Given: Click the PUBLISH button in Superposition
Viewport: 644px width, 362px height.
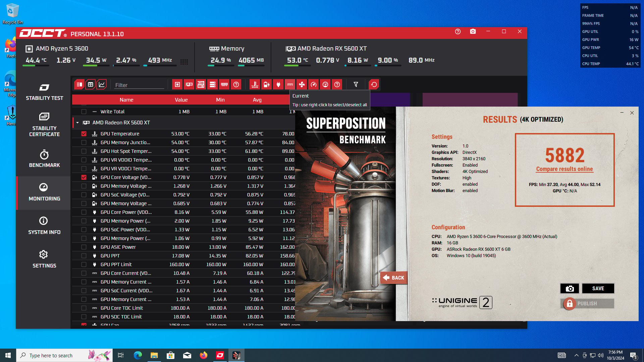Looking at the screenshot, I should 587,304.
